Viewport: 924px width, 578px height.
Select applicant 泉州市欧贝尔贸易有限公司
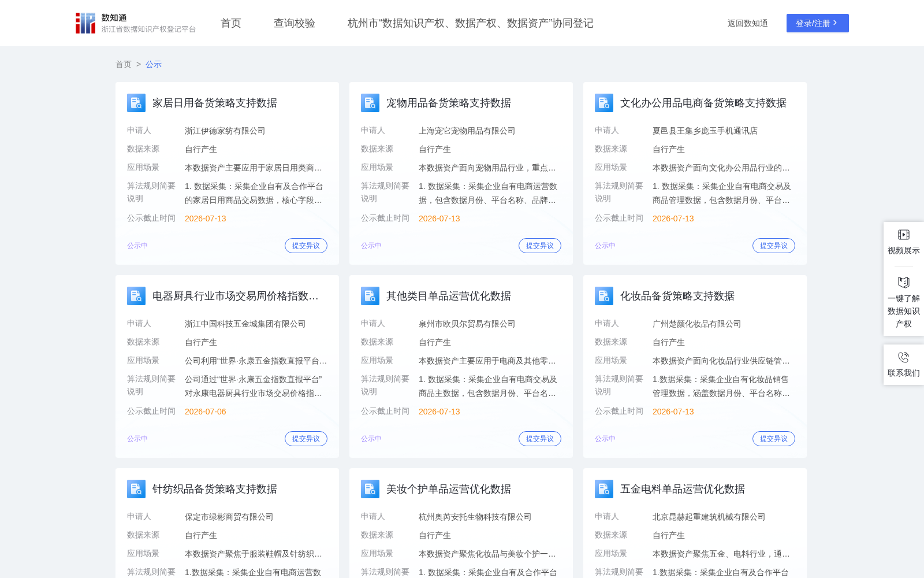click(467, 324)
